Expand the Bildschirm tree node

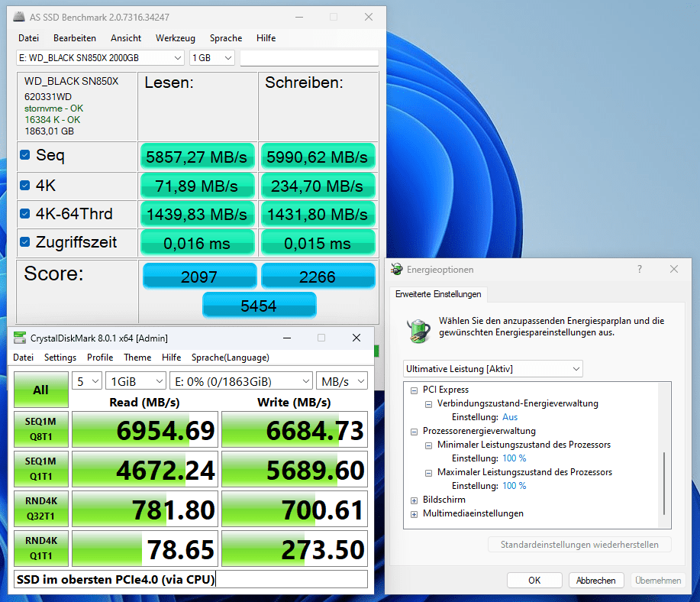pyautogui.click(x=414, y=500)
